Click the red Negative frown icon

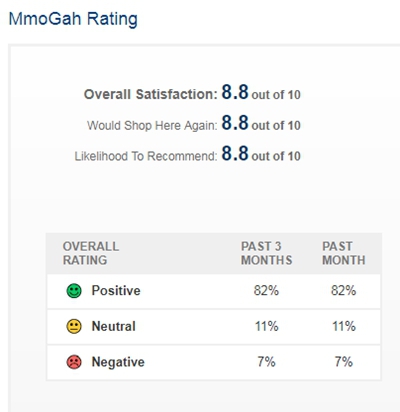(74, 362)
